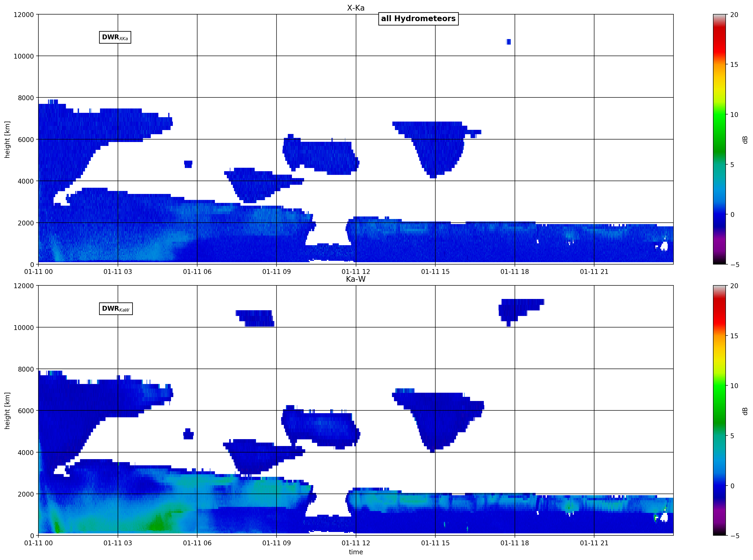Click the "01-11 12" x-tick under bottom plot
Image resolution: width=753 pixels, height=560 pixels.
click(356, 543)
